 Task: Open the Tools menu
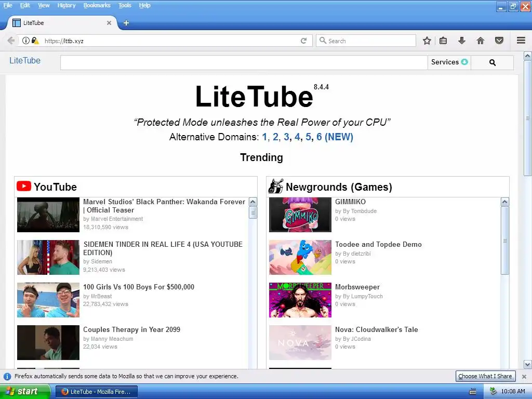pos(125,5)
